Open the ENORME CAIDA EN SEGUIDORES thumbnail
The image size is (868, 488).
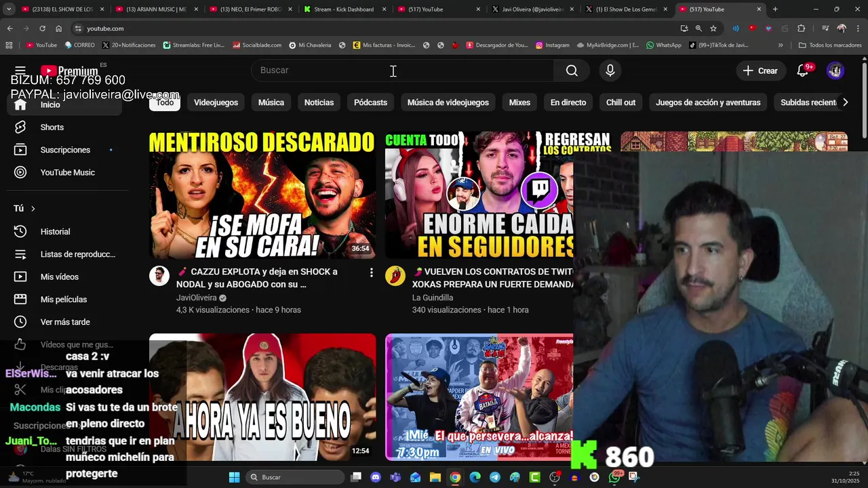pos(479,195)
